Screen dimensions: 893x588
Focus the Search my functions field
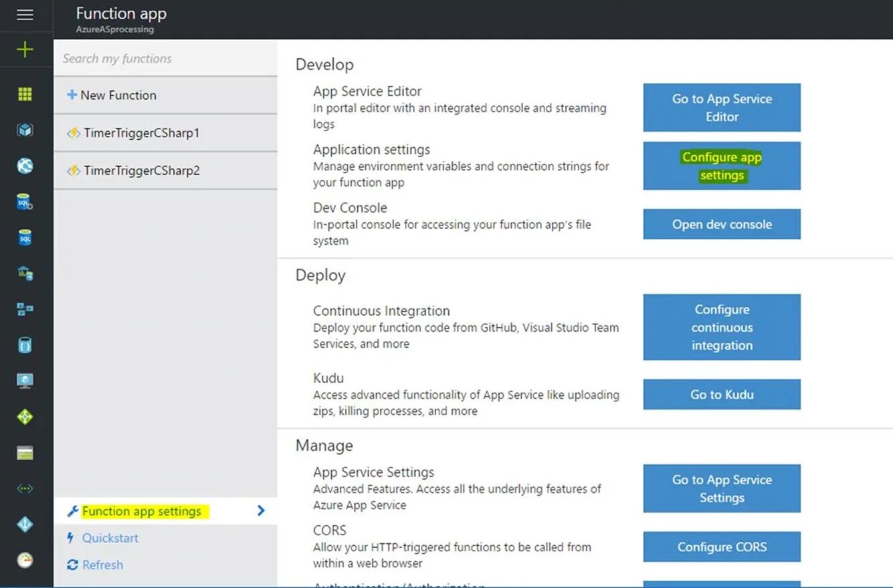165,58
